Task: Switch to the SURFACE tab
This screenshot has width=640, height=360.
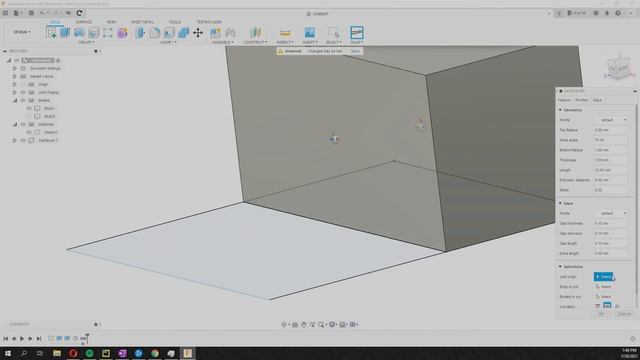Action: pos(84,22)
